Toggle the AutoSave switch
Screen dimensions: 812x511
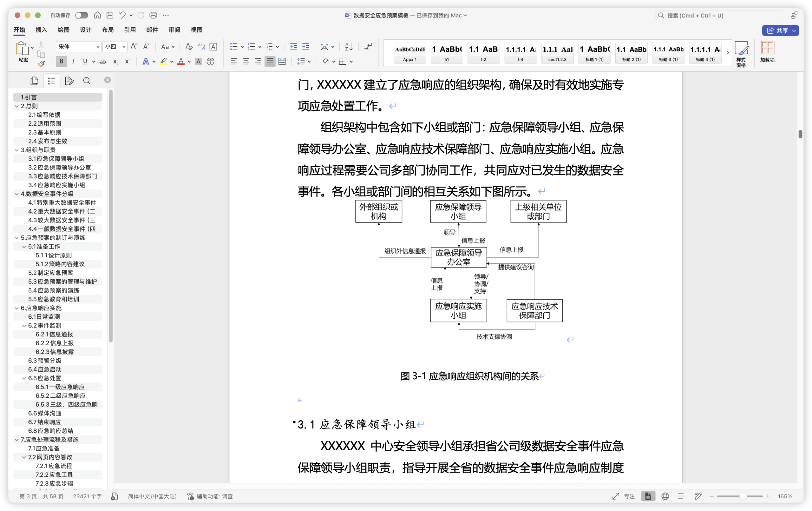[81, 15]
